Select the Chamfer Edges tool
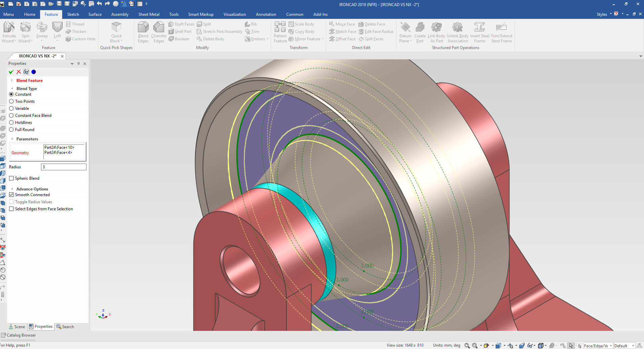Image resolution: width=644 pixels, height=349 pixels. (x=159, y=32)
